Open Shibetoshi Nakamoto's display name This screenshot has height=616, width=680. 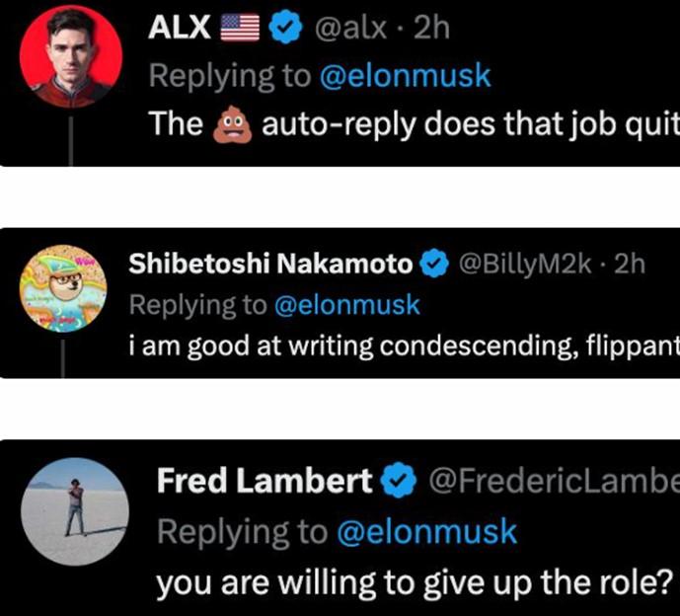click(270, 265)
